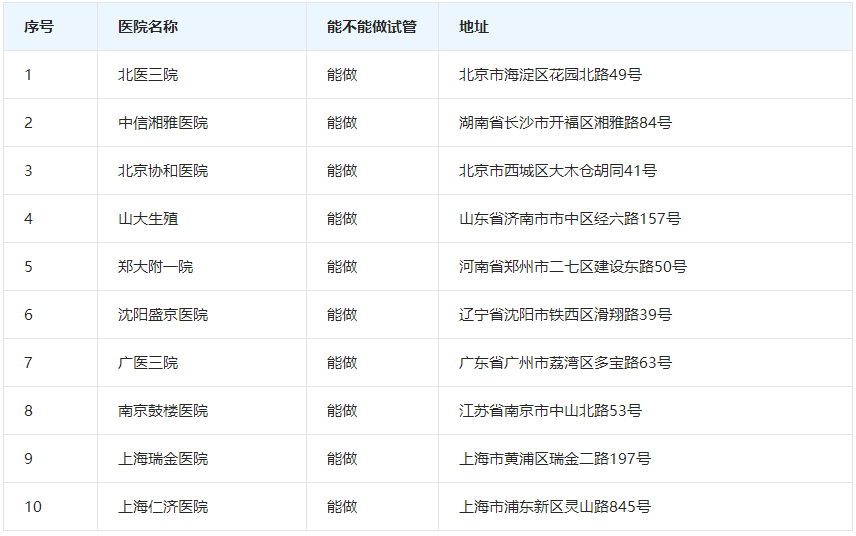Screen dimensions: 856x536
Task: Select the 上海仁济医院 cell
Action: coord(163,507)
